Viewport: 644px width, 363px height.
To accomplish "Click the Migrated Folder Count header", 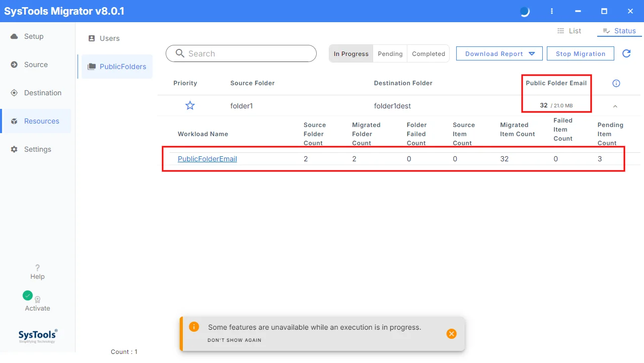I will coord(366,134).
